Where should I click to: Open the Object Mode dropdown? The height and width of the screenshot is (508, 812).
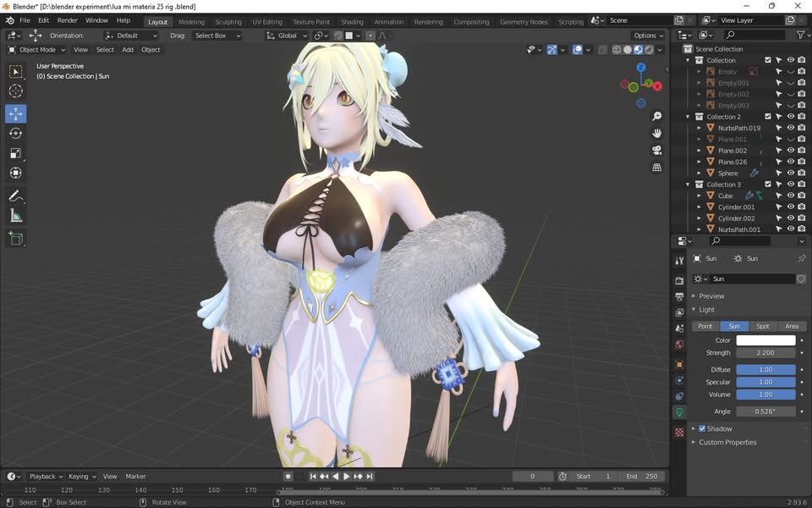click(36, 50)
